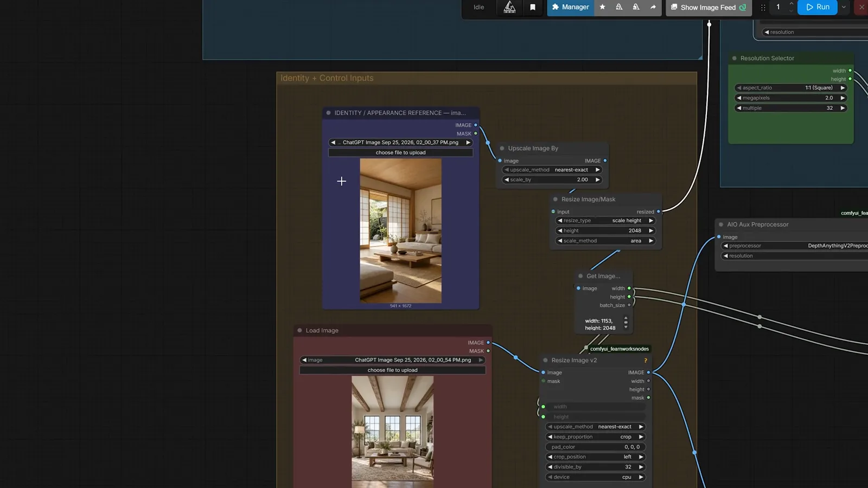
Task: Click the ComfyUI mountain logo icon
Action: pos(509,7)
